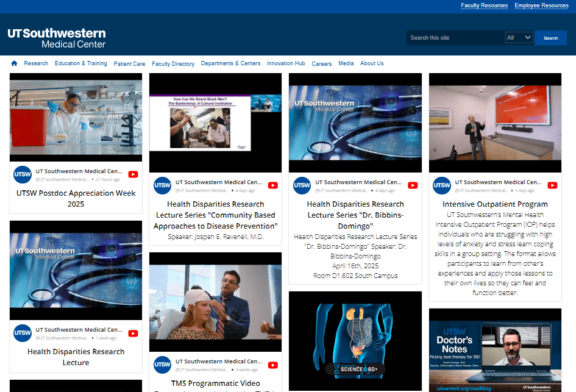Screen dimensions: 576x392
Task: Click YouTube icon on Postdoc Appreciation Week card
Action: click(x=133, y=174)
